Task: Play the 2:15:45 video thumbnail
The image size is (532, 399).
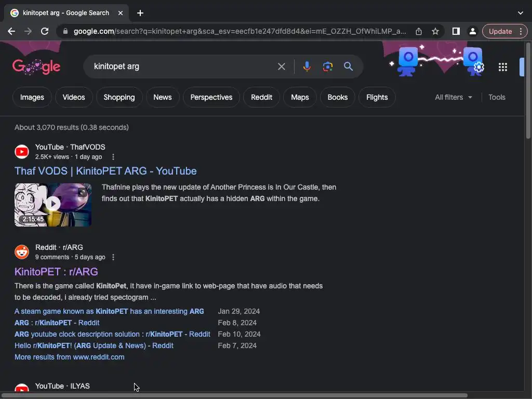Action: tap(53, 205)
